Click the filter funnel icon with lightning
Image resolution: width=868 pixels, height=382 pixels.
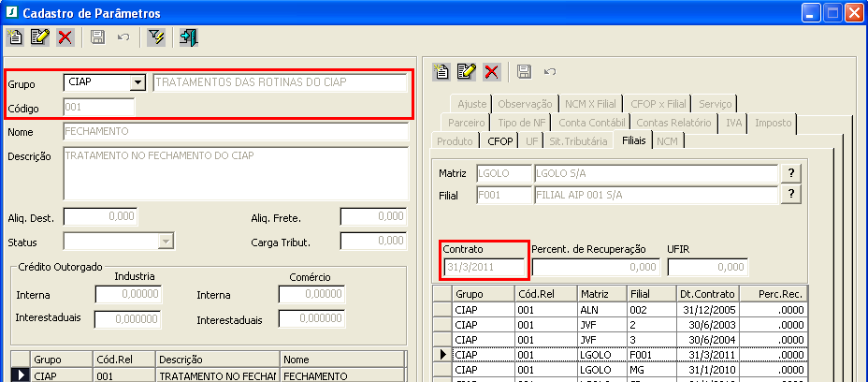[156, 37]
